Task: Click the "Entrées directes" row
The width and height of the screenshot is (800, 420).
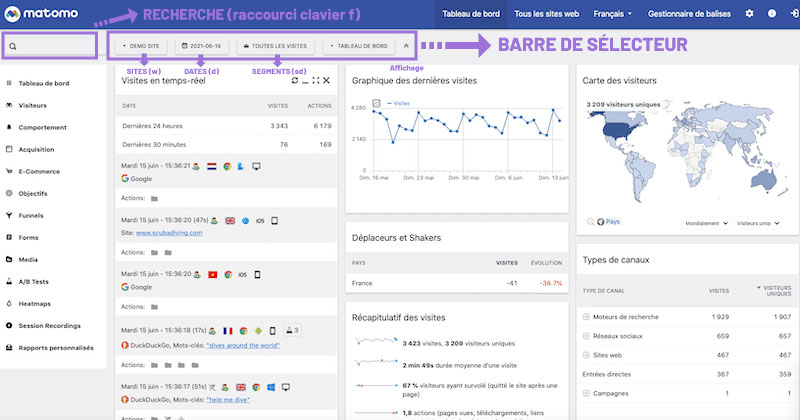Action: point(686,374)
